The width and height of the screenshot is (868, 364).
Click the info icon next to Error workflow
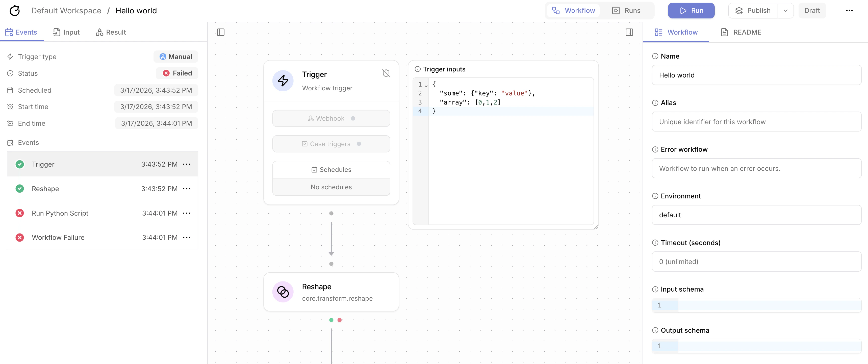click(x=655, y=149)
